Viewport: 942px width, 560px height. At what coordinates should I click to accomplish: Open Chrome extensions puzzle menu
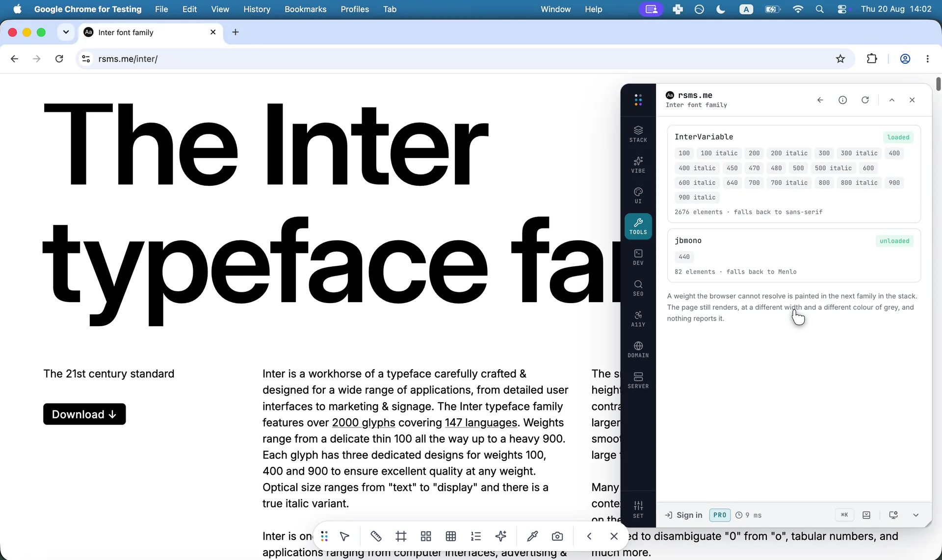(872, 59)
